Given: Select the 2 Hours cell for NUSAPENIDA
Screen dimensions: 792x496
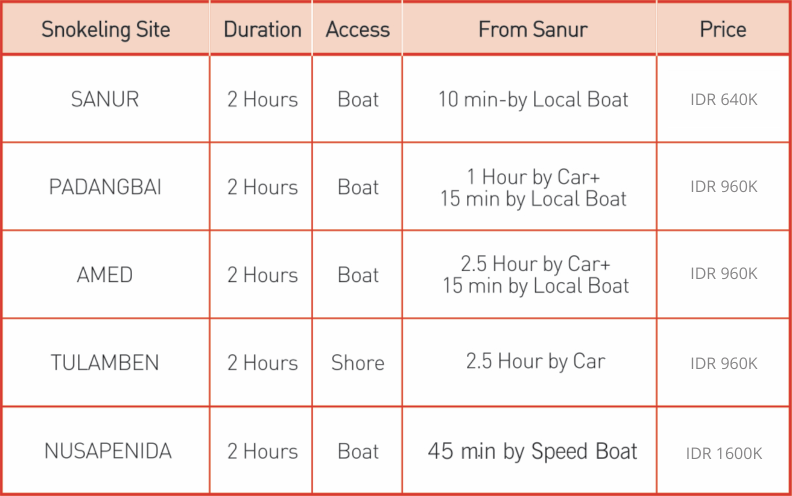Looking at the screenshot, I should (262, 451).
